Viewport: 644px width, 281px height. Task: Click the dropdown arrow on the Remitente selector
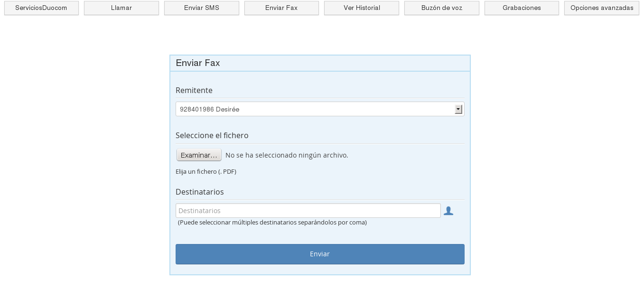(458, 109)
